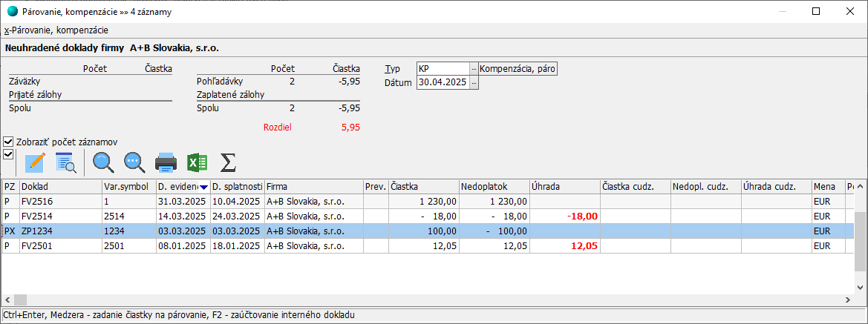Open the document preview list icon

click(x=66, y=162)
